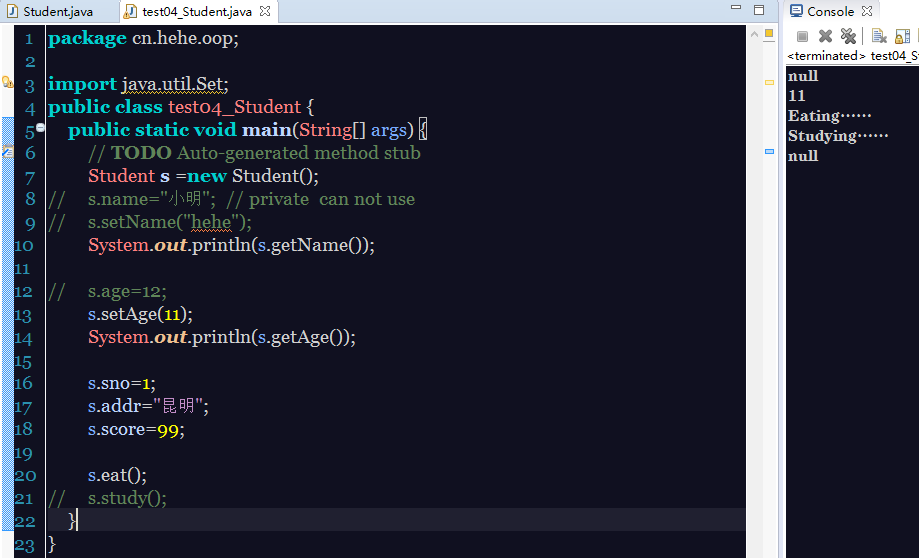Collapse the main method fold on line 5
Image resolution: width=919 pixels, height=558 pixels.
pyautogui.click(x=40, y=127)
